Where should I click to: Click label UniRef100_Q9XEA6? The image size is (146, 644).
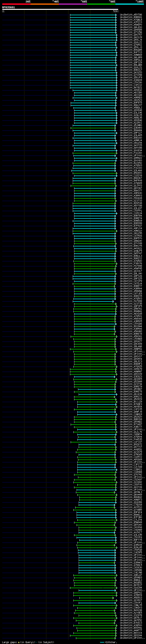[x=131, y=120]
